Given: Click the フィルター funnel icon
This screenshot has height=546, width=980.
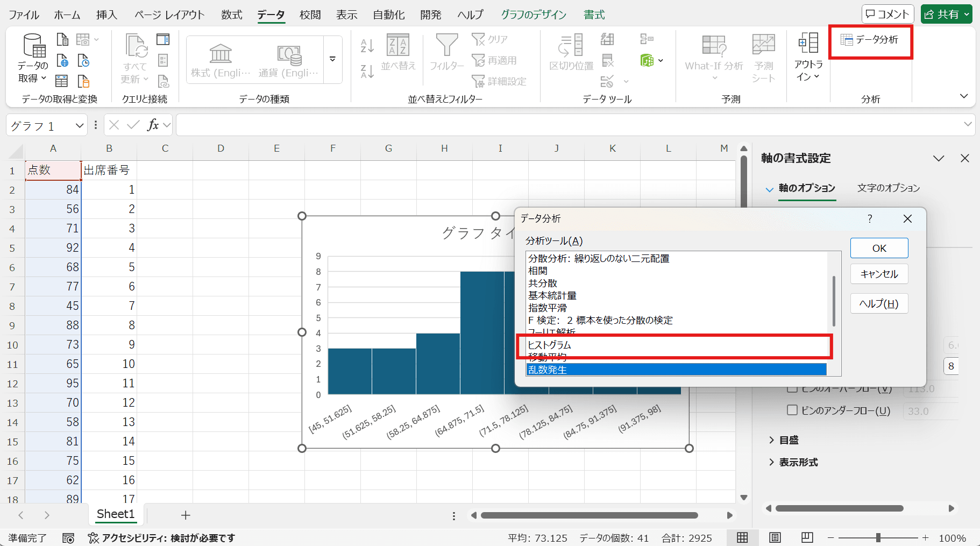Looking at the screenshot, I should click(446, 46).
